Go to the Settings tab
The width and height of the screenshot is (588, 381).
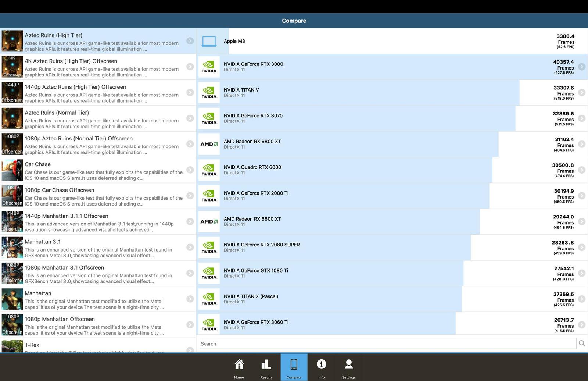349,367
